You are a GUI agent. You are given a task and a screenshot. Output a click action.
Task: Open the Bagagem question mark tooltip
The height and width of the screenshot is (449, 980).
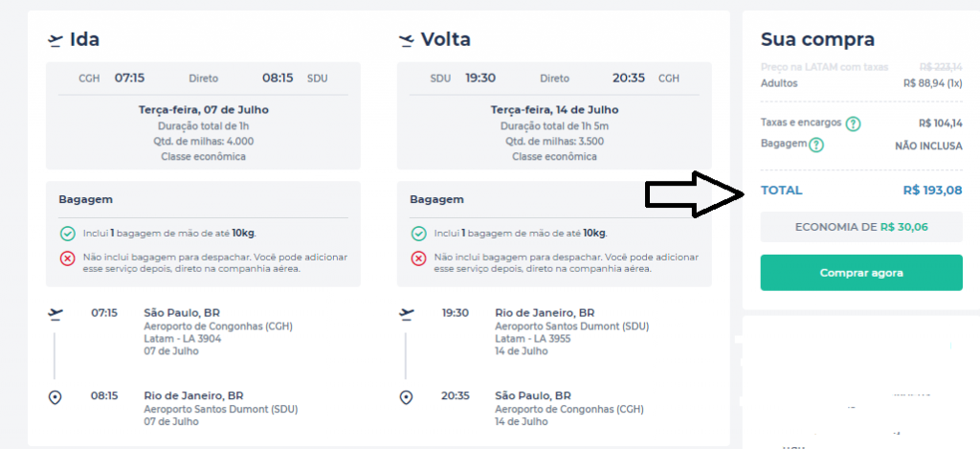(x=816, y=146)
